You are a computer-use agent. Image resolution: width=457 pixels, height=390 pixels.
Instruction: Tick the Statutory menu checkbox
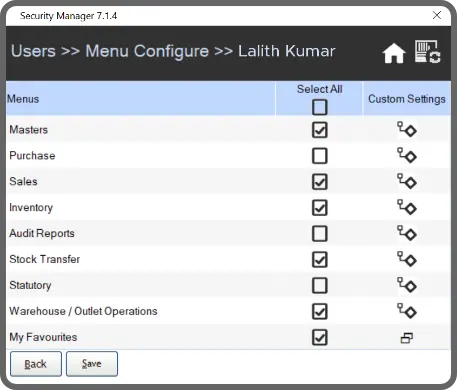320,285
